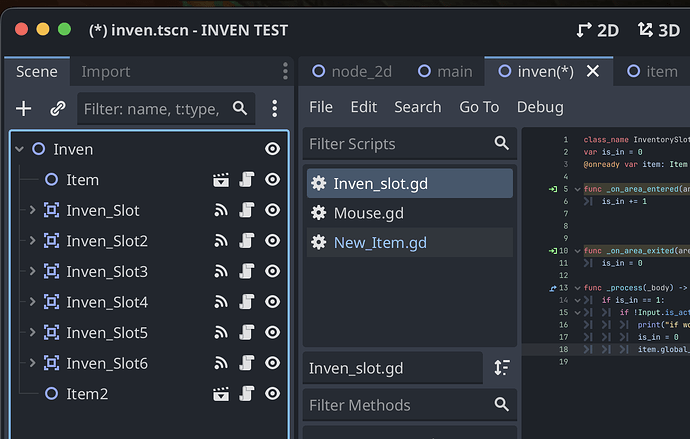Hide the Inven_Slot6 node
The height and width of the screenshot is (439, 690).
pos(272,363)
